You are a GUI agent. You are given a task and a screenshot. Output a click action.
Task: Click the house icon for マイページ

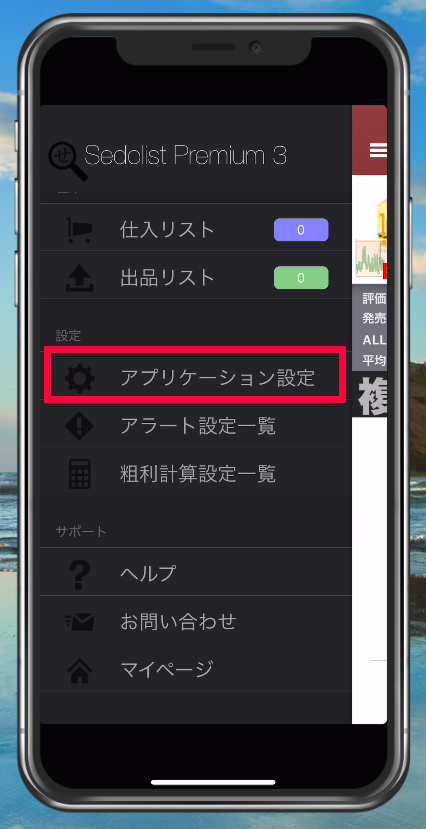coord(79,670)
